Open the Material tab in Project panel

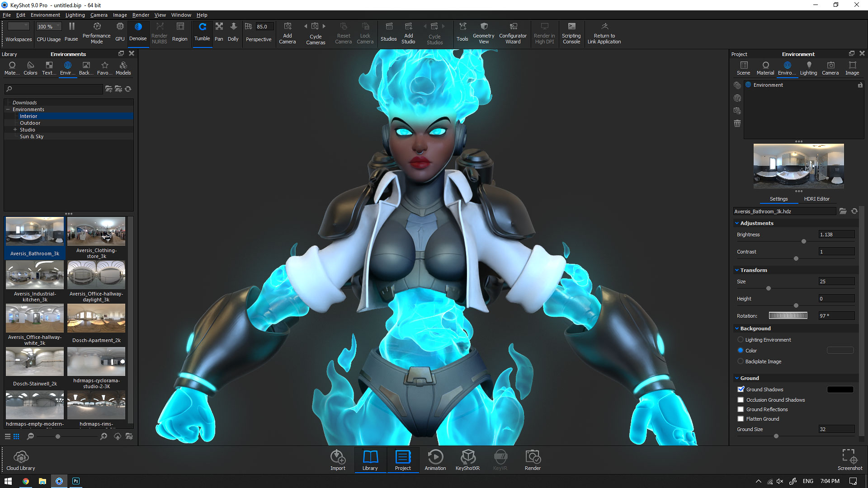(x=765, y=68)
